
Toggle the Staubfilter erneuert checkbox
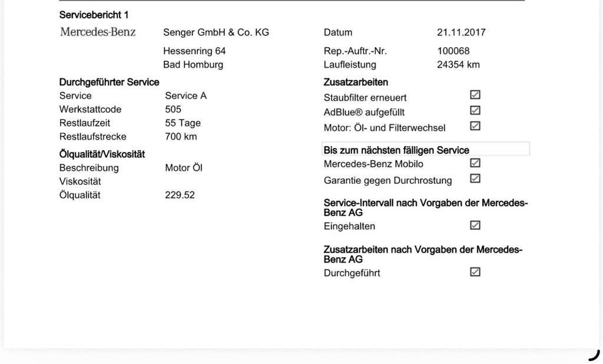click(x=475, y=95)
